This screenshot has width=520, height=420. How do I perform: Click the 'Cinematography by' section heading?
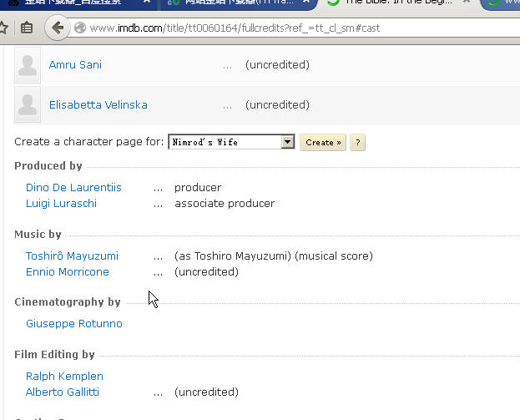click(68, 302)
